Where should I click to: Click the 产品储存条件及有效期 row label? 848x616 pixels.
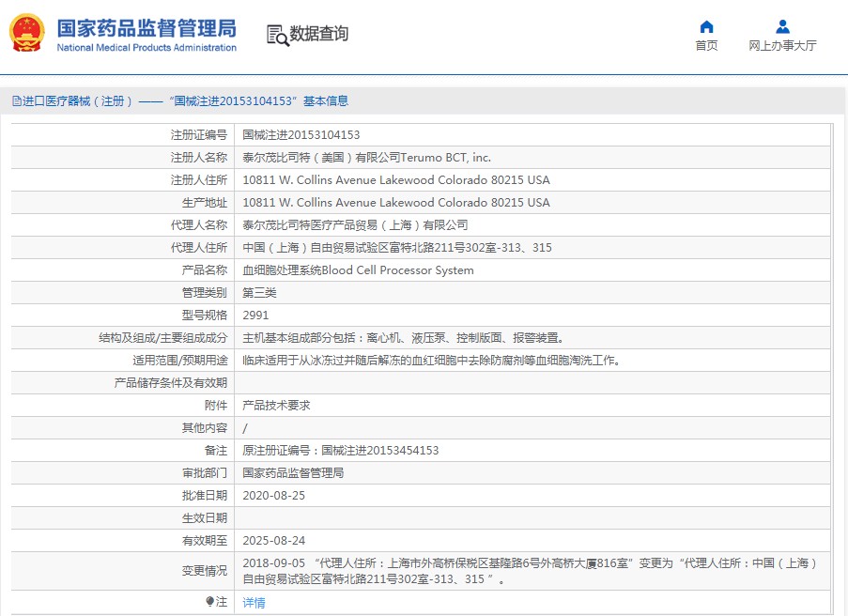click(170, 383)
